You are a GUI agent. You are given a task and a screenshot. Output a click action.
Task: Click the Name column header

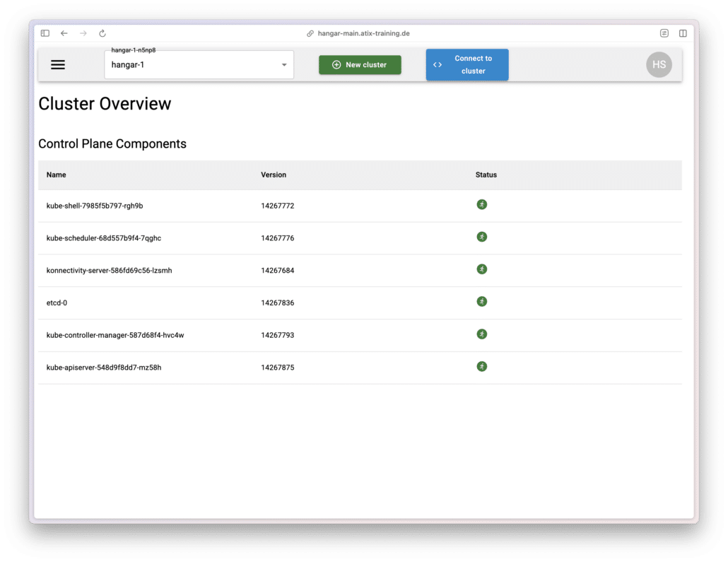point(57,175)
